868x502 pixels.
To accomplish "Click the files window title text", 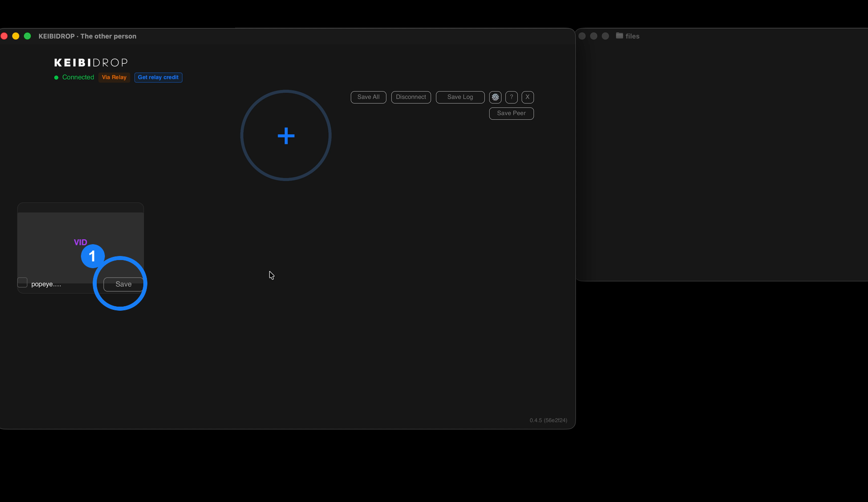I will click(x=632, y=36).
